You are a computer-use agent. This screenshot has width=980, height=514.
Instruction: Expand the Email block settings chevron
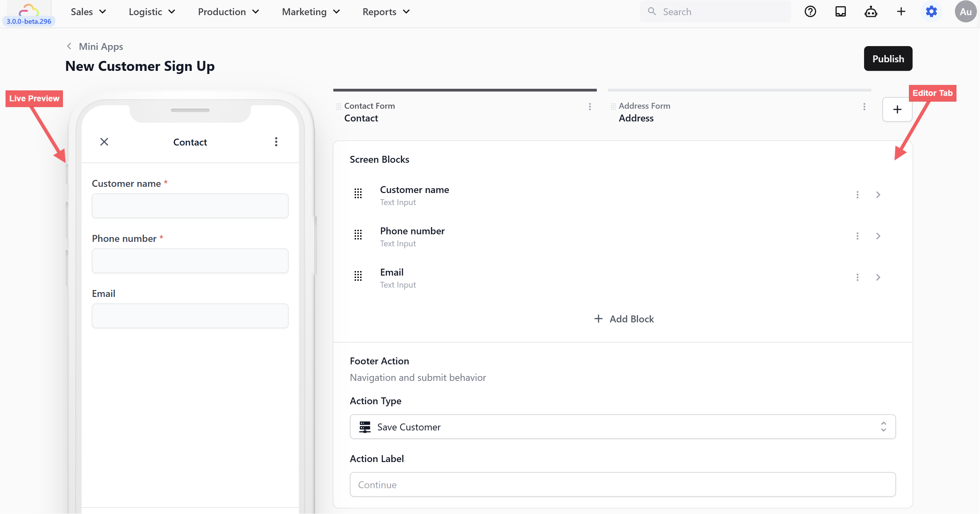(x=878, y=277)
